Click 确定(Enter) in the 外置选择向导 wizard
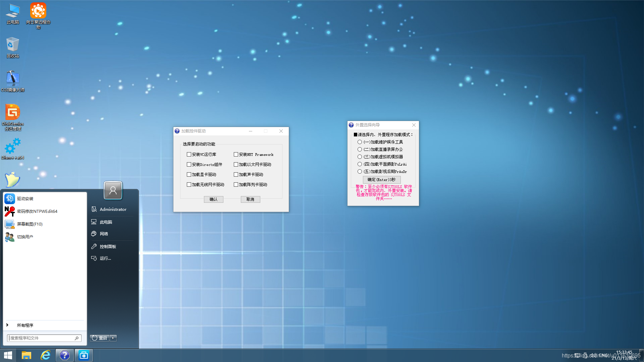644x362 pixels. [381, 180]
